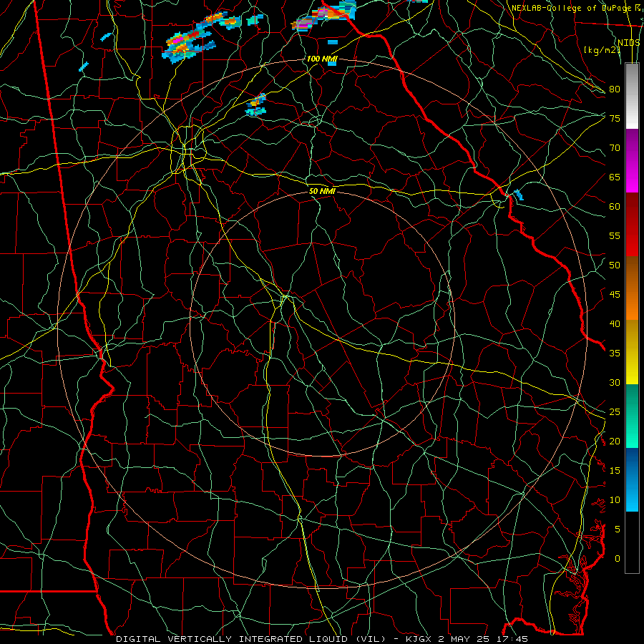The image size is (644, 644).
Task: Pick the green-teal segment of VIL scale
Action: click(632, 416)
